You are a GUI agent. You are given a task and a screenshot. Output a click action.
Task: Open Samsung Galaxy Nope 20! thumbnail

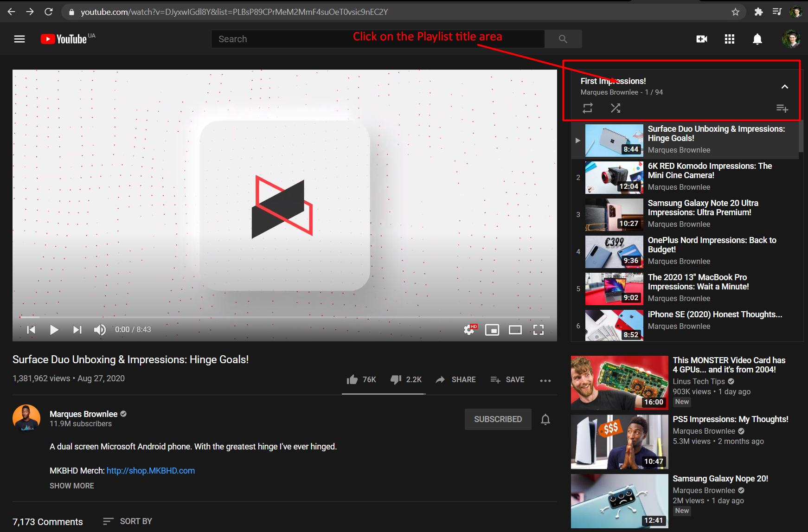click(619, 501)
